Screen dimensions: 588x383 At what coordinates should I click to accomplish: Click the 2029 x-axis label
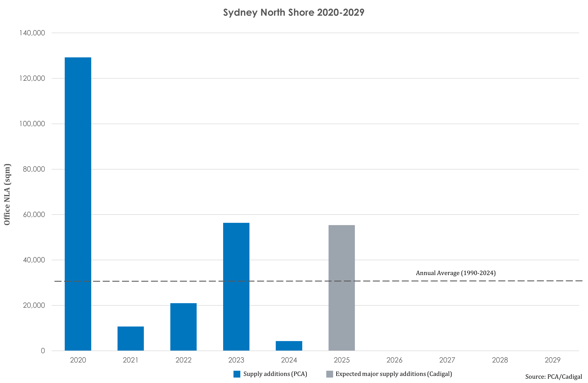click(x=552, y=360)
